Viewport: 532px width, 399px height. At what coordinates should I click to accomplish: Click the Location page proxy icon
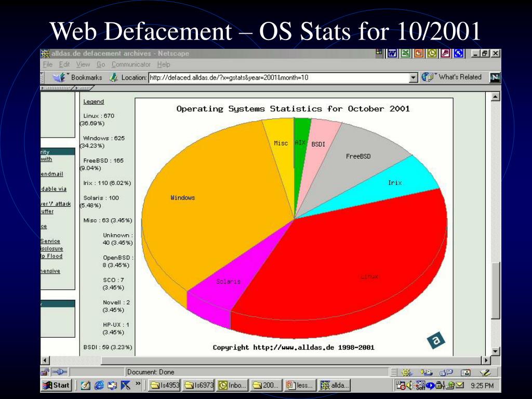click(114, 77)
